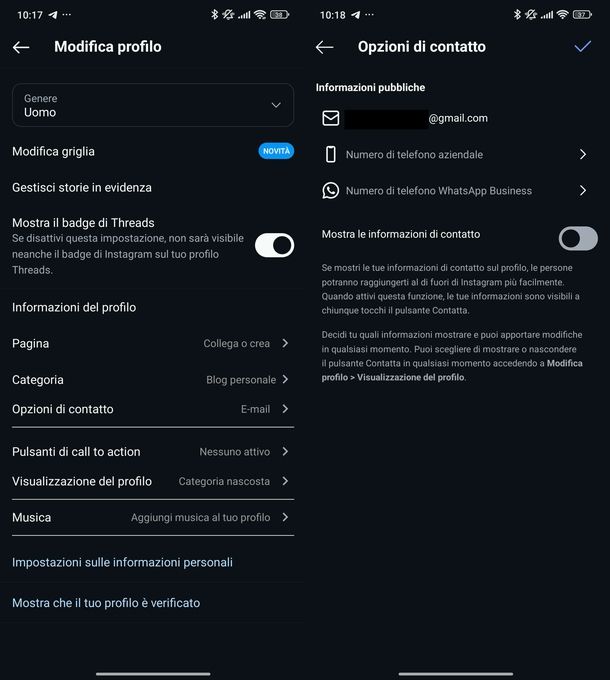Confirm contact options with checkmark icon
Screen dimensions: 610x680
pos(583,47)
